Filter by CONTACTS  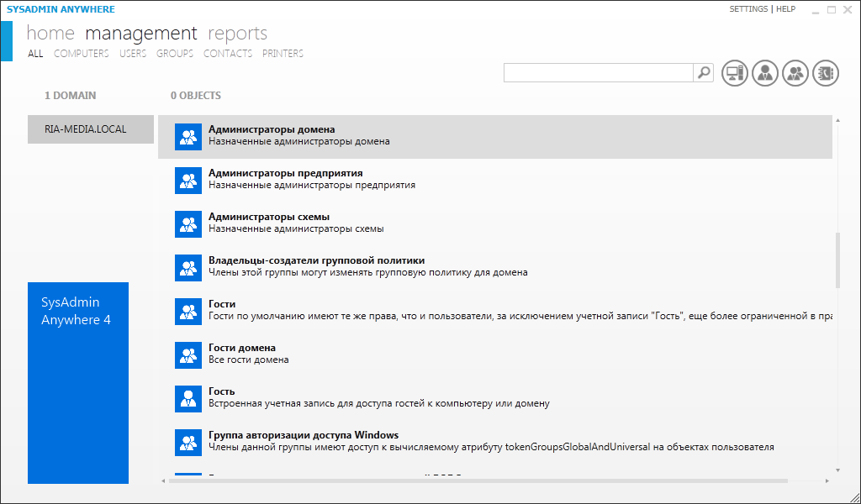tap(228, 53)
